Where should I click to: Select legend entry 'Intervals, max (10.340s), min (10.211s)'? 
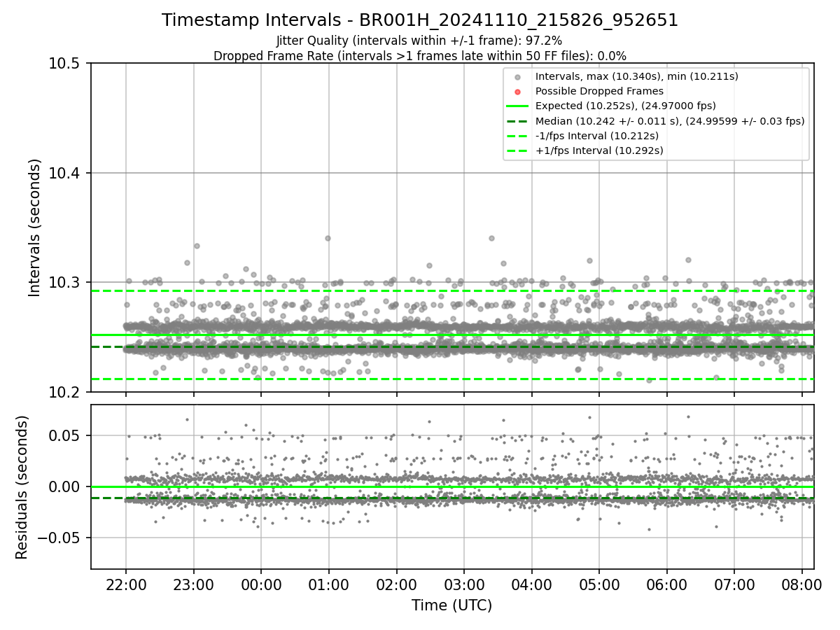pyautogui.click(x=637, y=76)
